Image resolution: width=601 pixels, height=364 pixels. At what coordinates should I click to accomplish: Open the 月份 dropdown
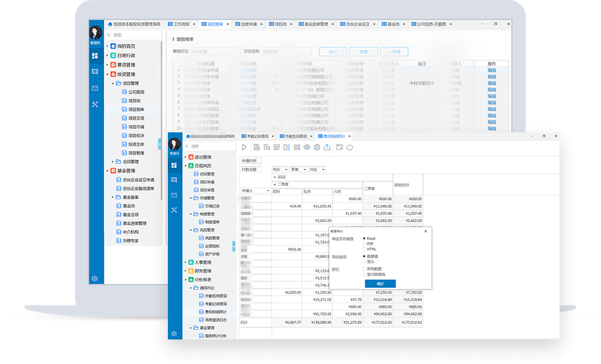(316, 169)
